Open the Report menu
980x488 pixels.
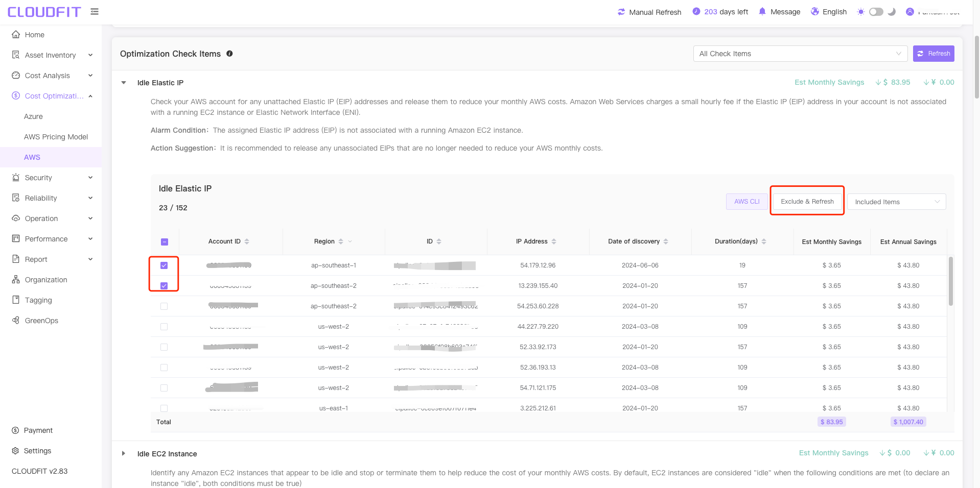point(51,259)
